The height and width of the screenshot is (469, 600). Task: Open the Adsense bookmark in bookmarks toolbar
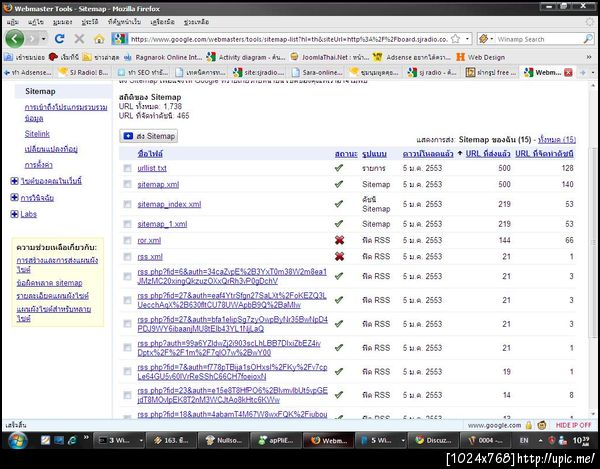point(412,57)
